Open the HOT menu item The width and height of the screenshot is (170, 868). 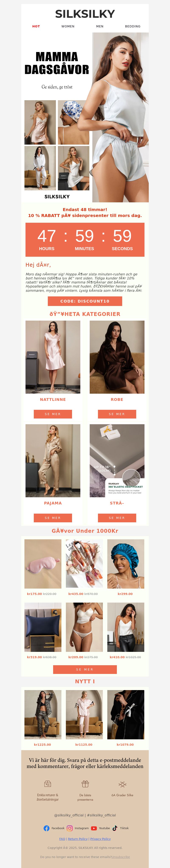36,26
